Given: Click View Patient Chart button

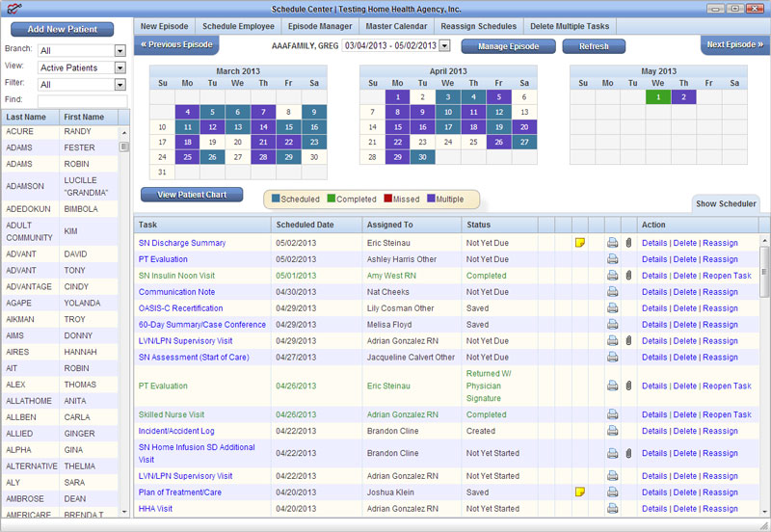Looking at the screenshot, I should pyautogui.click(x=192, y=195).
